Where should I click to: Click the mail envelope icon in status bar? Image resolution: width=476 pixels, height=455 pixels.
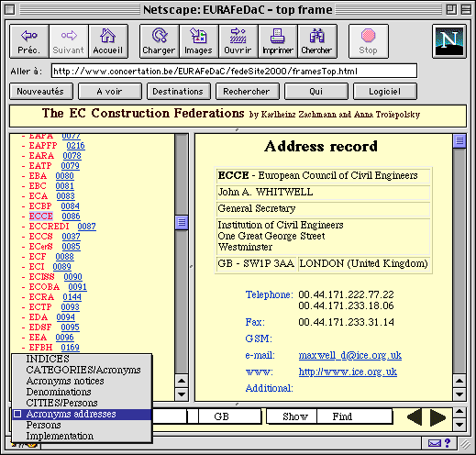click(x=435, y=443)
